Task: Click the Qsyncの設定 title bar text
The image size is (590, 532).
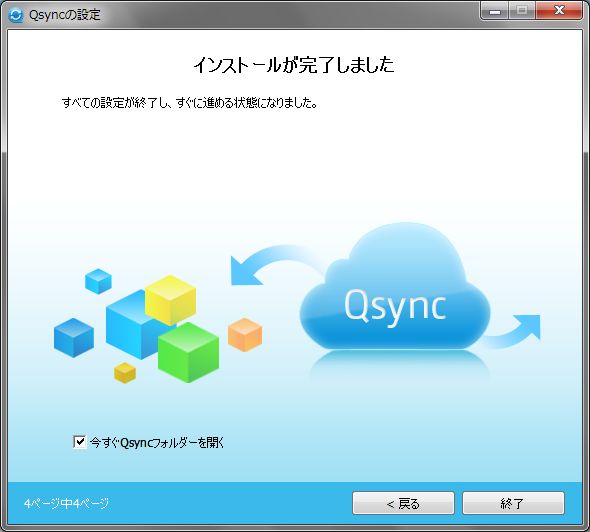Action: [65, 15]
